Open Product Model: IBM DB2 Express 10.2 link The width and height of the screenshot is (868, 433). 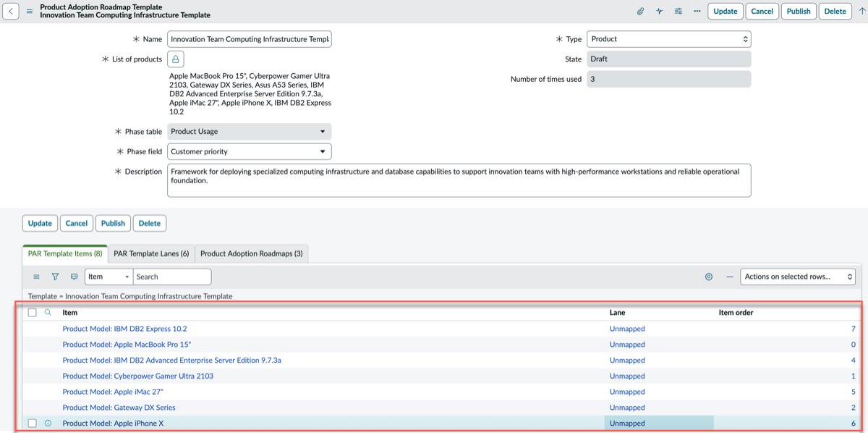tap(124, 329)
